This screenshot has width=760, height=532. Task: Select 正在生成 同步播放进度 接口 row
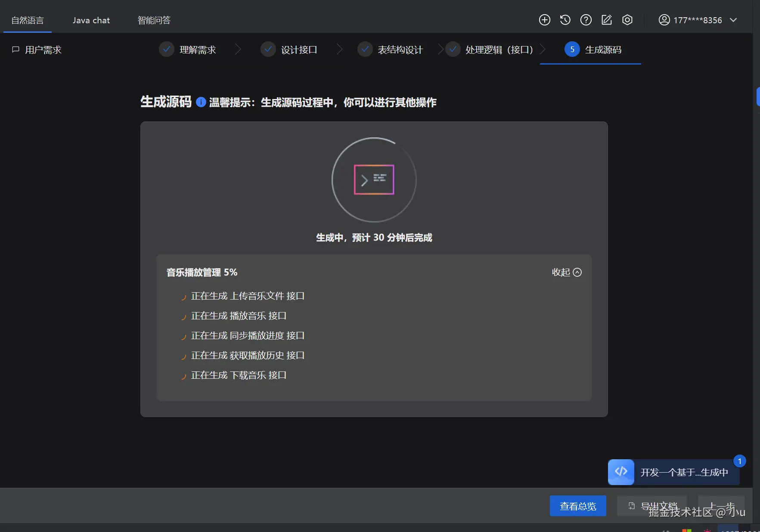(248, 336)
